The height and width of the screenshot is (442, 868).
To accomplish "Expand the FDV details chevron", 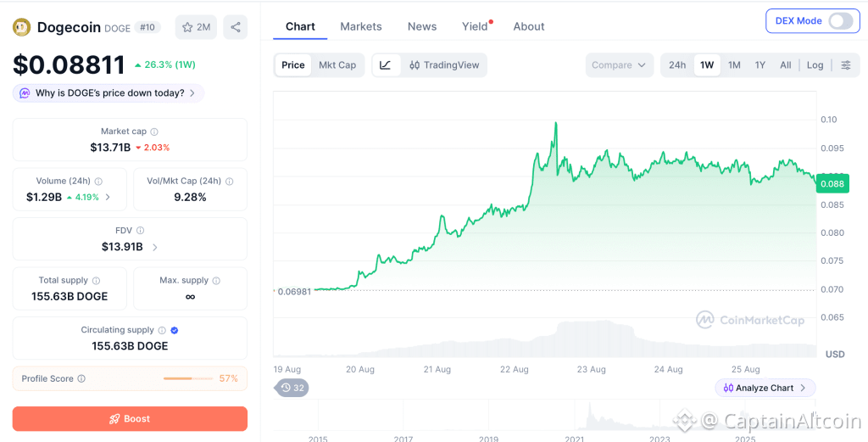I will click(155, 247).
